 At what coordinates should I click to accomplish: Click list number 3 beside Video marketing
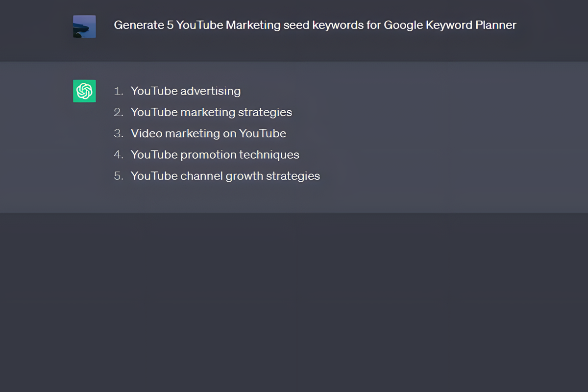118,133
